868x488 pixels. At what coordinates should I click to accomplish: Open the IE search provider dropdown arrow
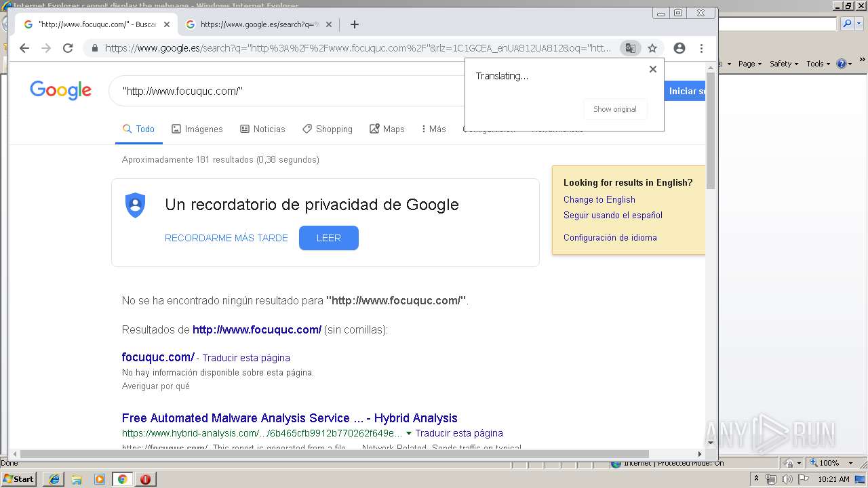(859, 24)
